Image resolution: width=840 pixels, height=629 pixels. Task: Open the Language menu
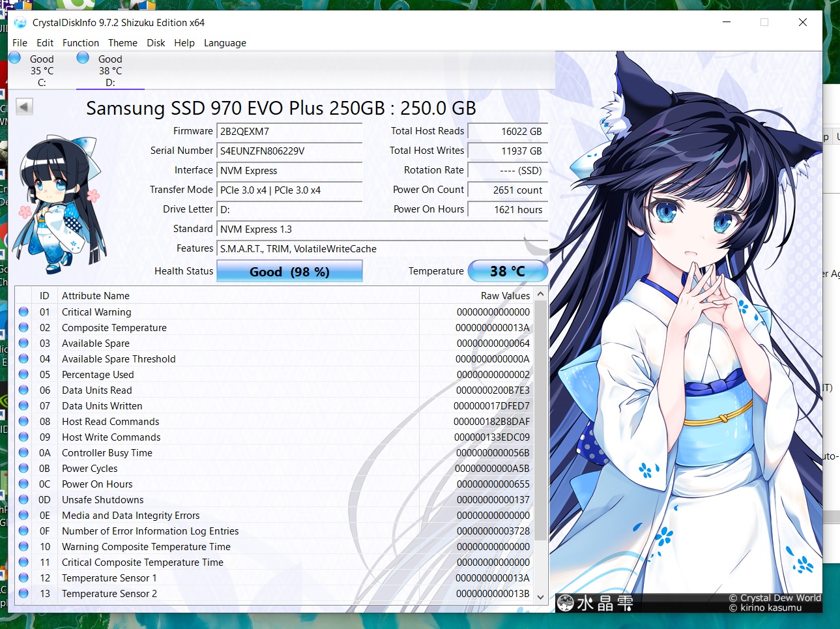point(225,43)
